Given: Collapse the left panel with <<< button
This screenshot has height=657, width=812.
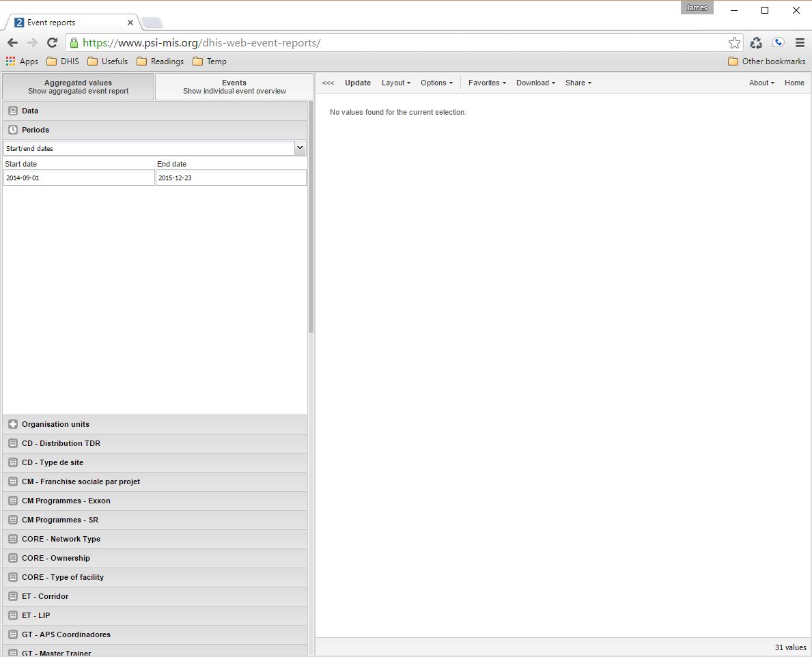Looking at the screenshot, I should 328,83.
